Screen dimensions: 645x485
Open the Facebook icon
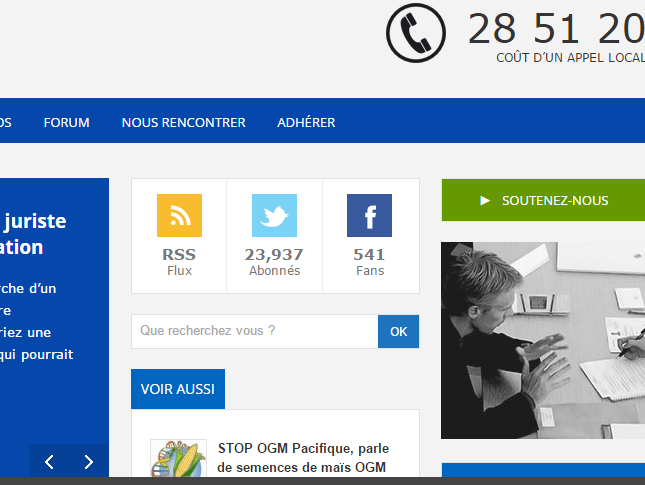tap(369, 215)
